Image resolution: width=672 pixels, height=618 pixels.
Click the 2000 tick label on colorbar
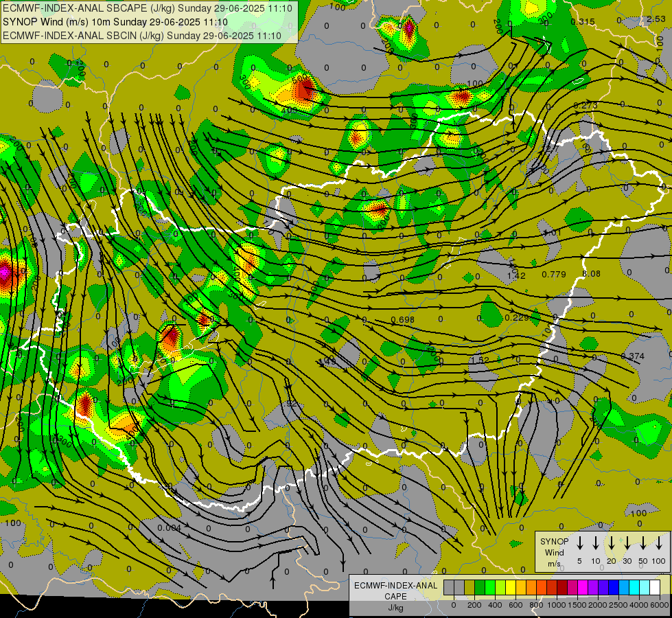pyautogui.click(x=598, y=605)
